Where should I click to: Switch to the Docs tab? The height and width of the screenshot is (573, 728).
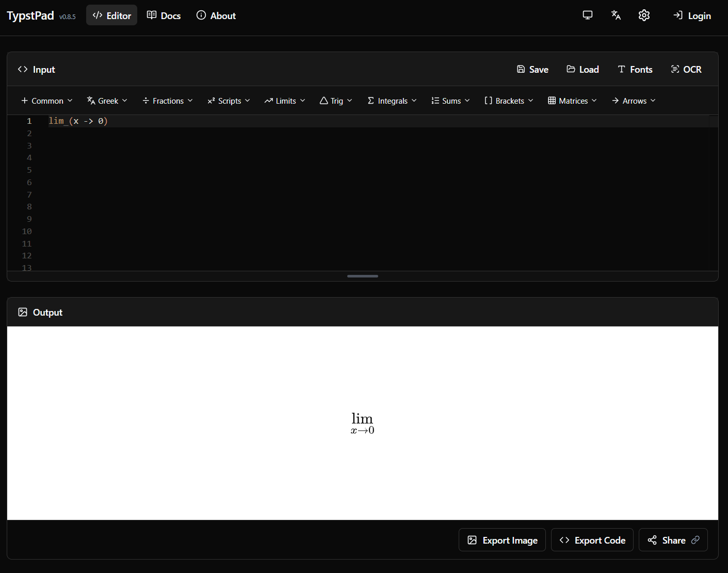pyautogui.click(x=164, y=16)
